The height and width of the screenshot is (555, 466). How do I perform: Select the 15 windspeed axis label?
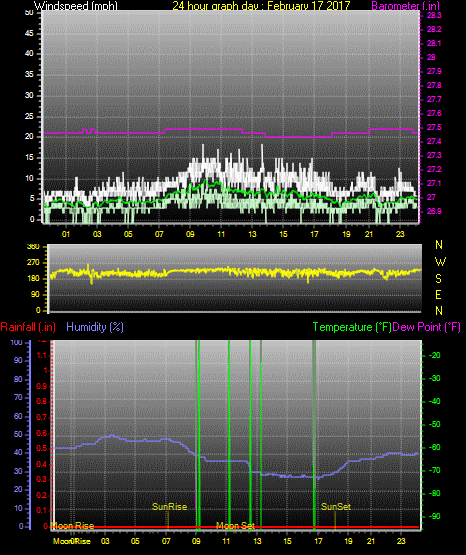(29, 158)
